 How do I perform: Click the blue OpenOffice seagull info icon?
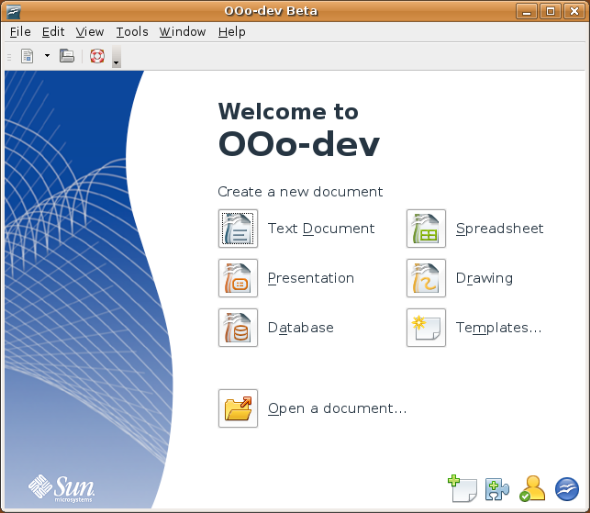click(x=567, y=489)
